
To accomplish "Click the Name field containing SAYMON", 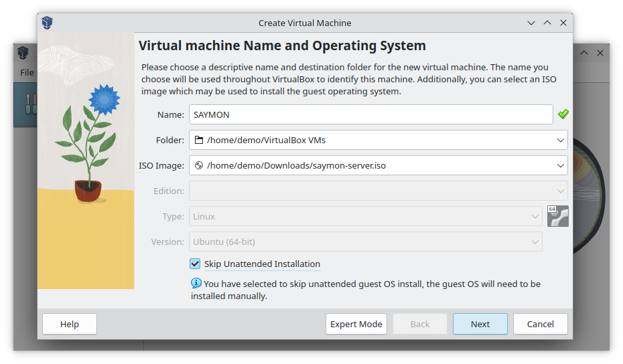I will pyautogui.click(x=370, y=114).
